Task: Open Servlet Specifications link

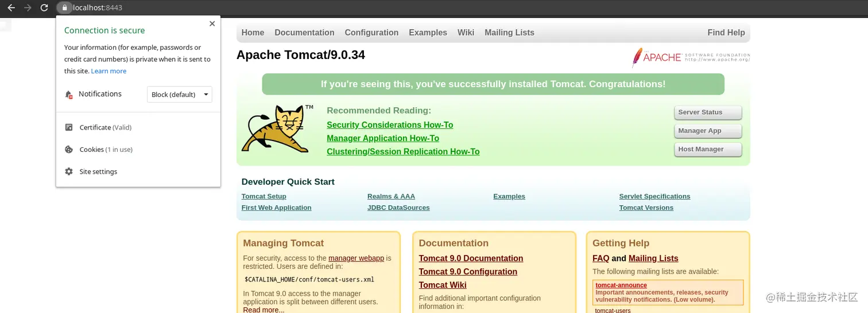Action: pyautogui.click(x=654, y=196)
